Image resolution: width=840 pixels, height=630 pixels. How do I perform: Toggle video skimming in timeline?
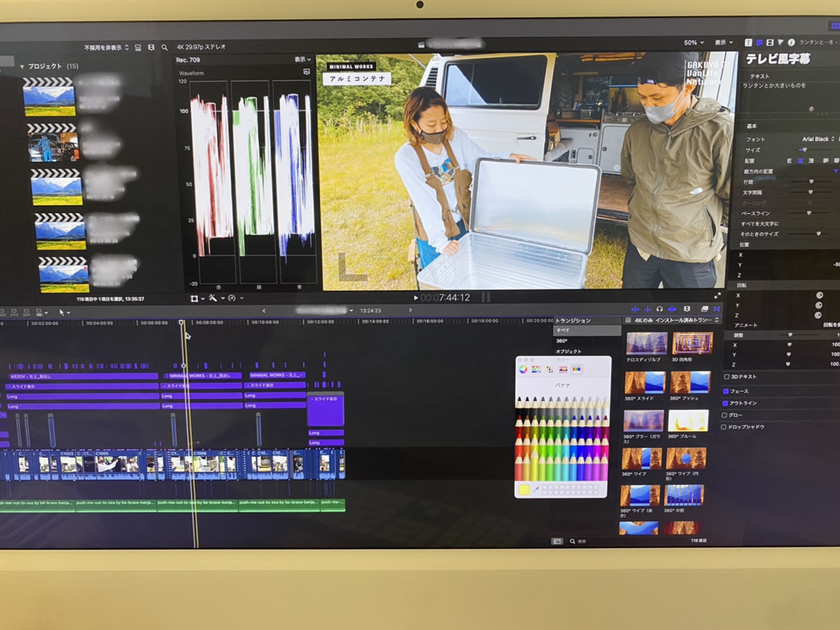point(635,309)
